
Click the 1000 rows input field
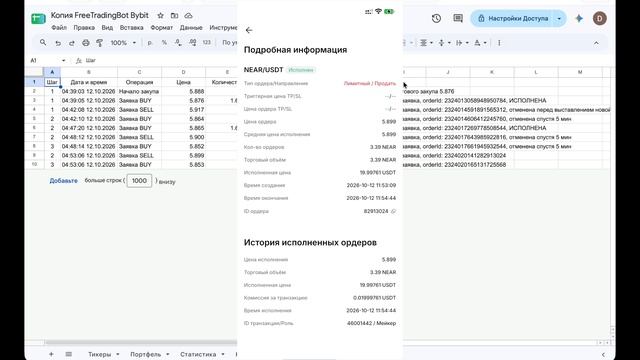[x=139, y=180]
